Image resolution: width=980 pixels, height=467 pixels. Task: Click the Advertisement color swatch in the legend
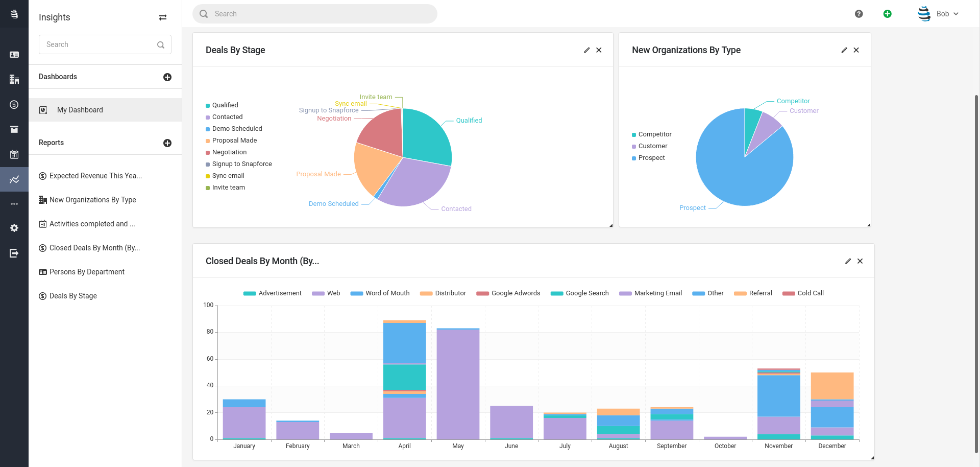249,293
